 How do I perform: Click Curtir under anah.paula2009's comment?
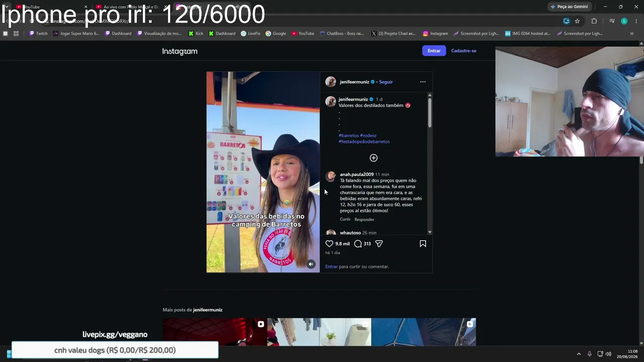coord(345,220)
